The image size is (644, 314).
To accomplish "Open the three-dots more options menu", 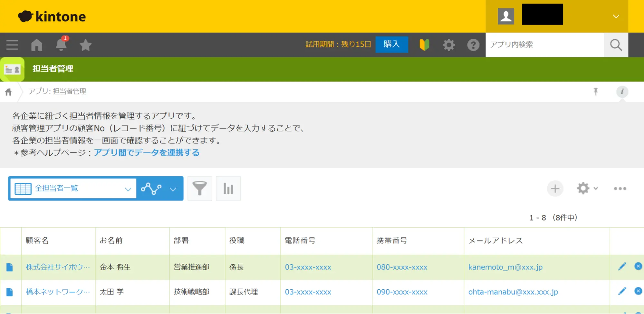I will [x=620, y=189].
